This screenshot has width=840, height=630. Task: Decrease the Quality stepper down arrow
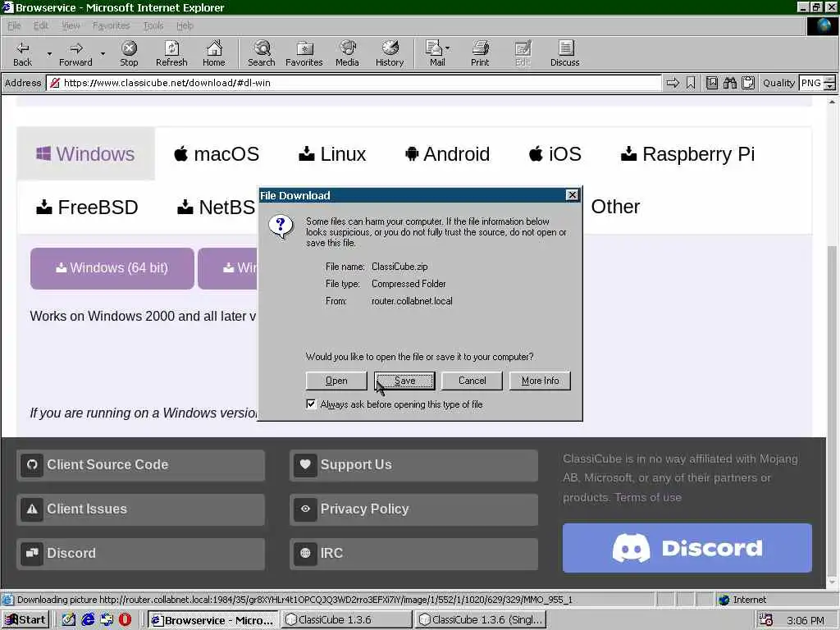[830, 86]
